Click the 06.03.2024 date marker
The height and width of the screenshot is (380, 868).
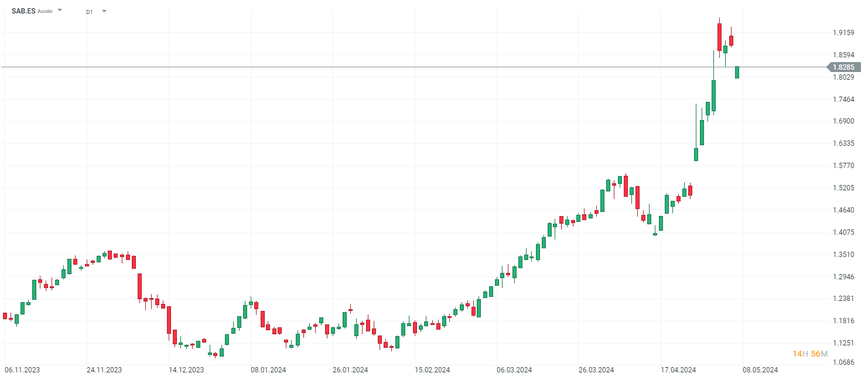point(514,370)
